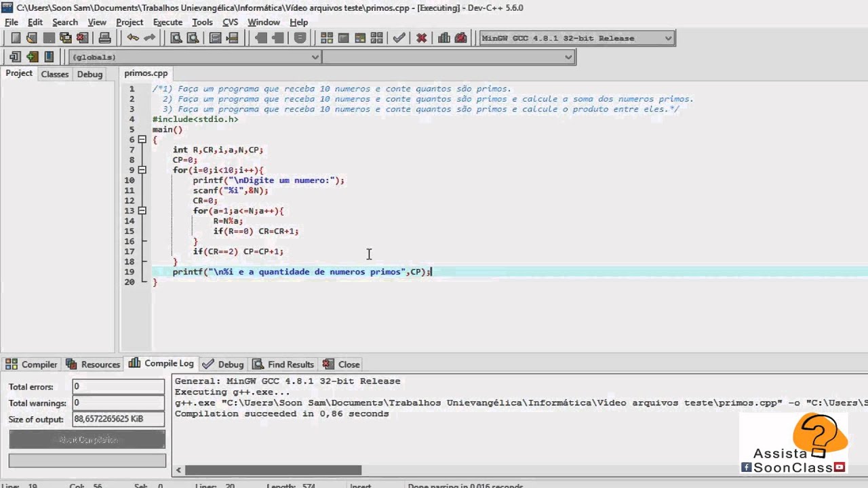Switch to the Find Results tab

click(283, 364)
